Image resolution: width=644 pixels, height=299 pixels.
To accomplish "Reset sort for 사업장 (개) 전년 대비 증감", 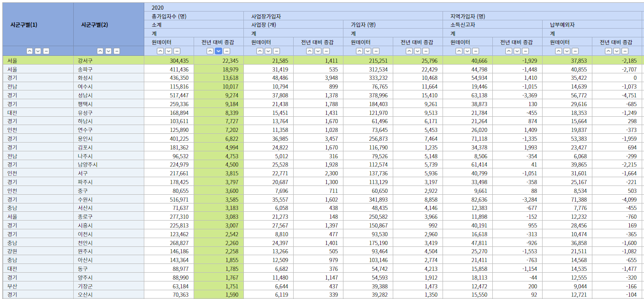I will (x=326, y=51).
